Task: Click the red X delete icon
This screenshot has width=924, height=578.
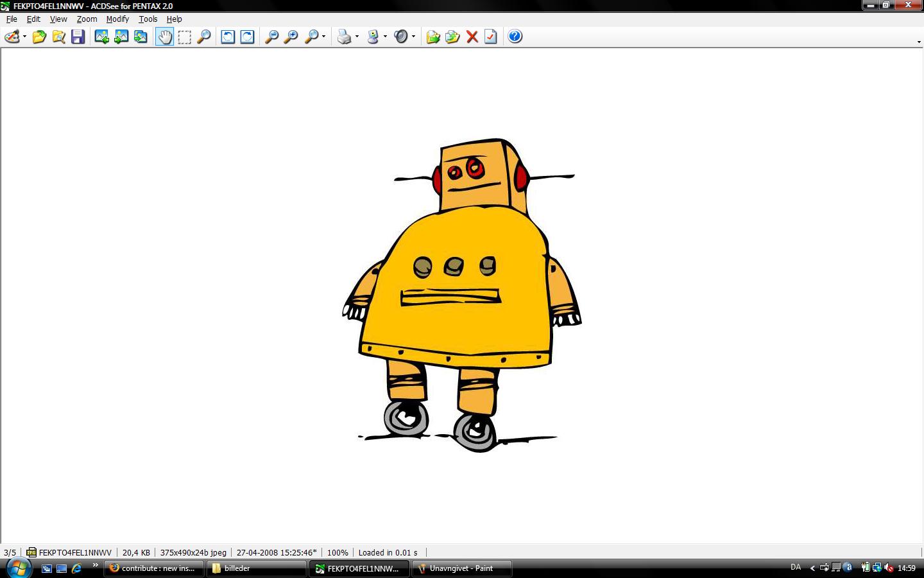Action: 472,37
